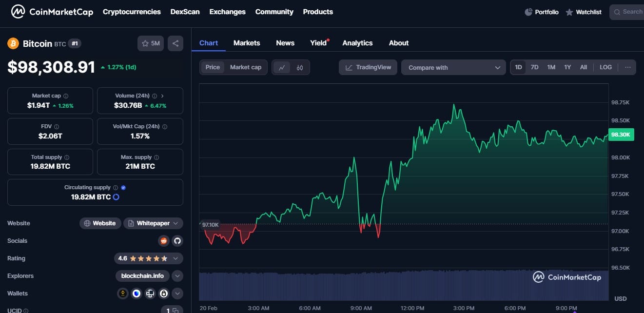644x313 pixels.
Task: Set chart range to 1M
Action: pyautogui.click(x=551, y=67)
